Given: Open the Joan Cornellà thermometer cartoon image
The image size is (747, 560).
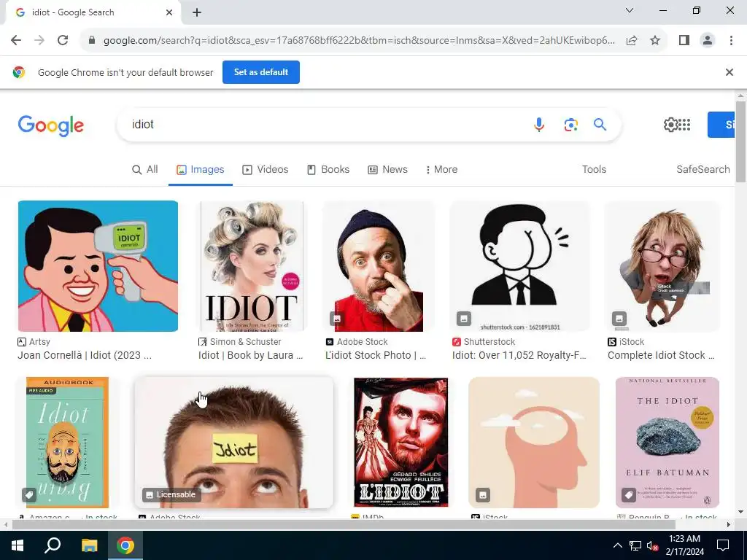Looking at the screenshot, I should click(x=98, y=266).
